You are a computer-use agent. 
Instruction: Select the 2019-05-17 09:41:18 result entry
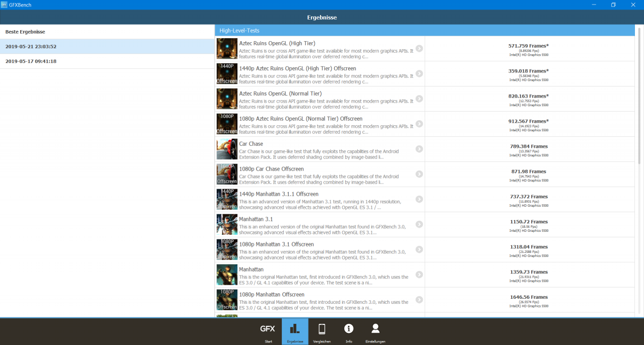[107, 61]
